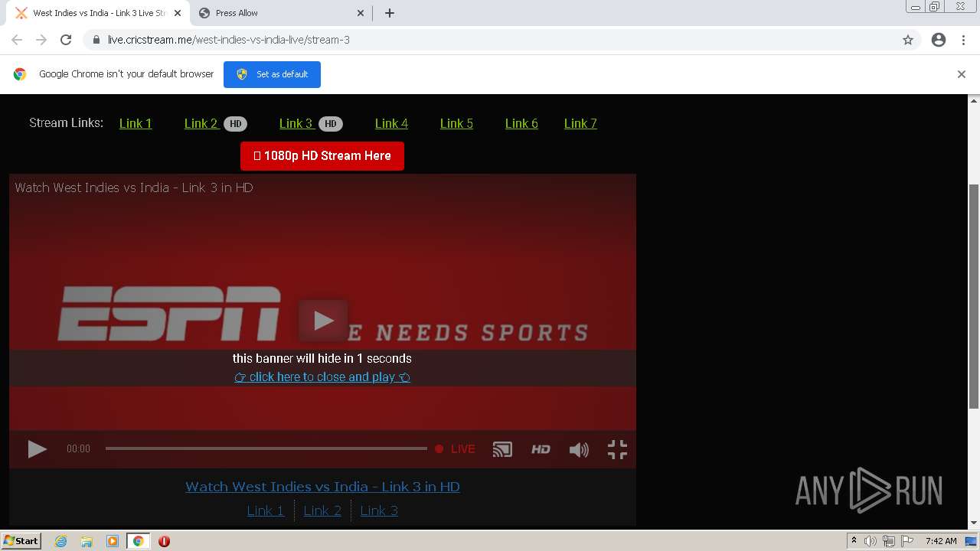980x551 pixels.
Task: Click the center play button overlay on video
Action: (323, 321)
